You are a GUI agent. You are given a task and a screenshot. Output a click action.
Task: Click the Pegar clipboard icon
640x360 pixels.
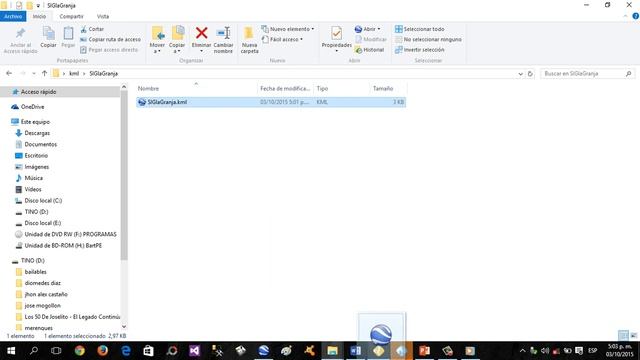click(68, 33)
